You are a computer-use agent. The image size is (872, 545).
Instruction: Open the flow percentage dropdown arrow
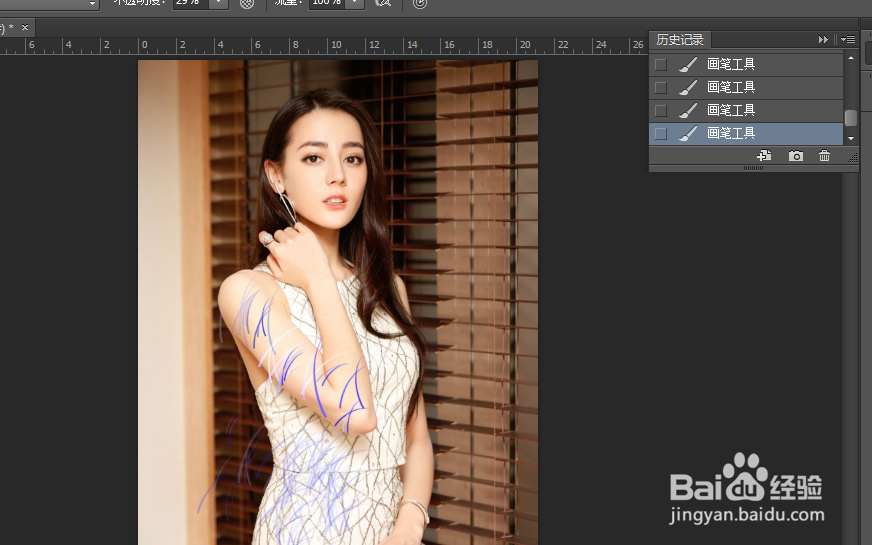pyautogui.click(x=355, y=3)
